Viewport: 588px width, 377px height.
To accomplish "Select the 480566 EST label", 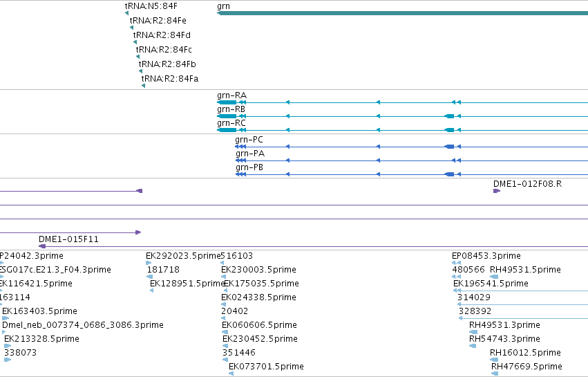I will 468,270.
